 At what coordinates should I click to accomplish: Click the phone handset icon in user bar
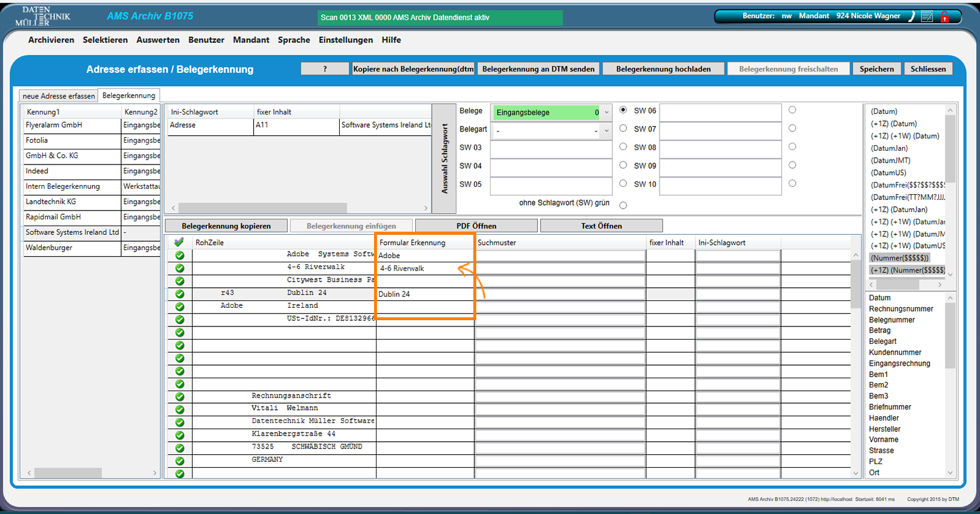(911, 17)
